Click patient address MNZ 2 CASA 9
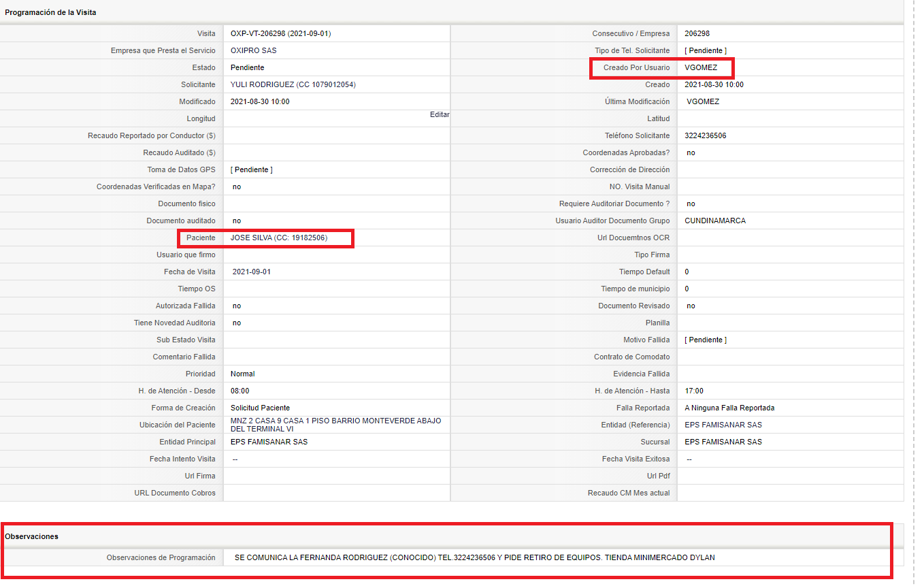Image resolution: width=924 pixels, height=586 pixels. [x=335, y=425]
